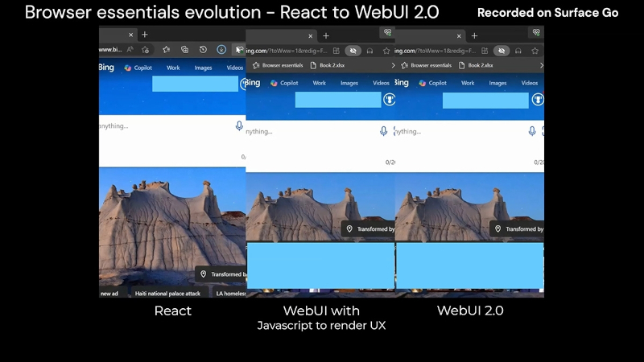Click read aloud headphones icon in WebUI 2.0 window
The width and height of the screenshot is (644, 362).
(518, 51)
